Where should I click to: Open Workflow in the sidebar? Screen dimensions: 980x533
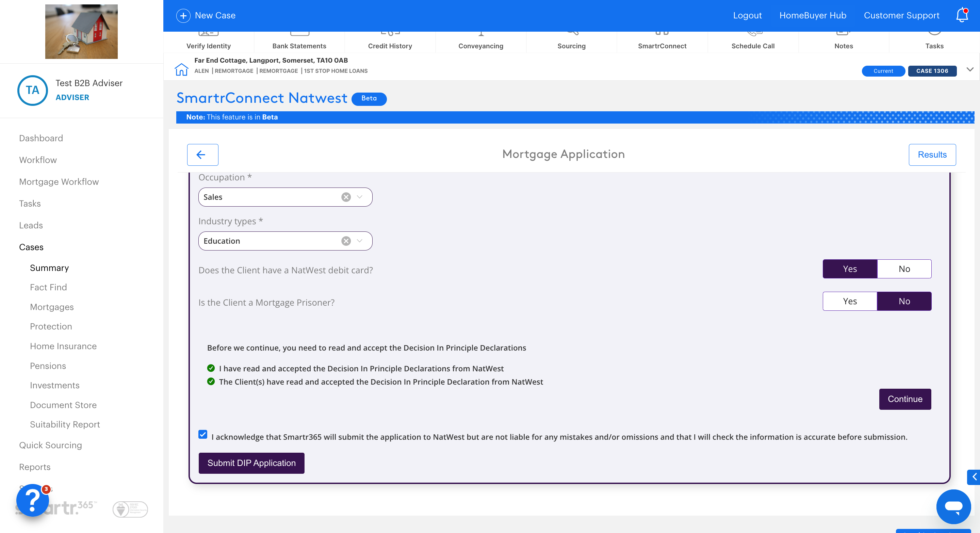pos(38,160)
